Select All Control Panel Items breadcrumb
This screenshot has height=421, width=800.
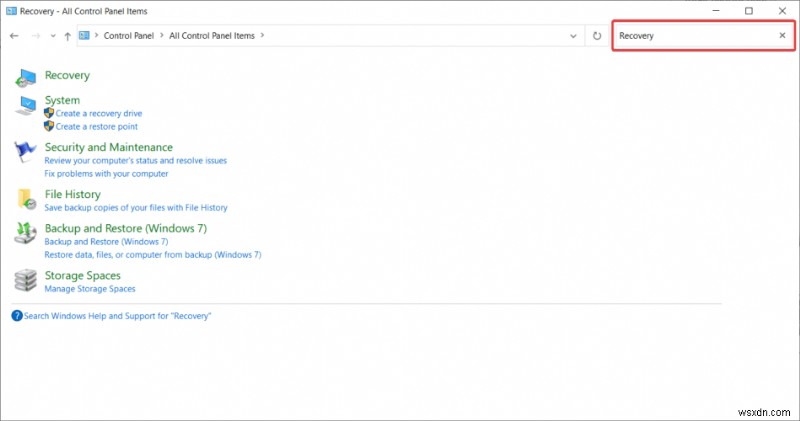[x=212, y=35]
